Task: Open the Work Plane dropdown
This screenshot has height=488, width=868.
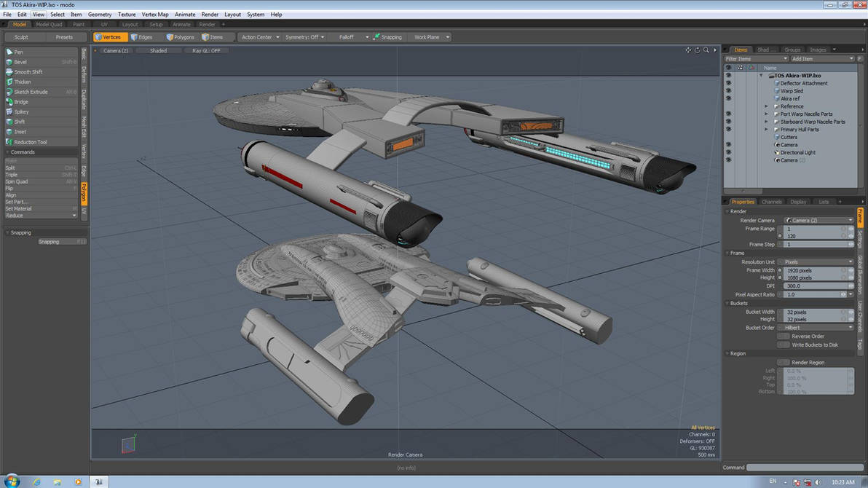Action: pos(430,37)
